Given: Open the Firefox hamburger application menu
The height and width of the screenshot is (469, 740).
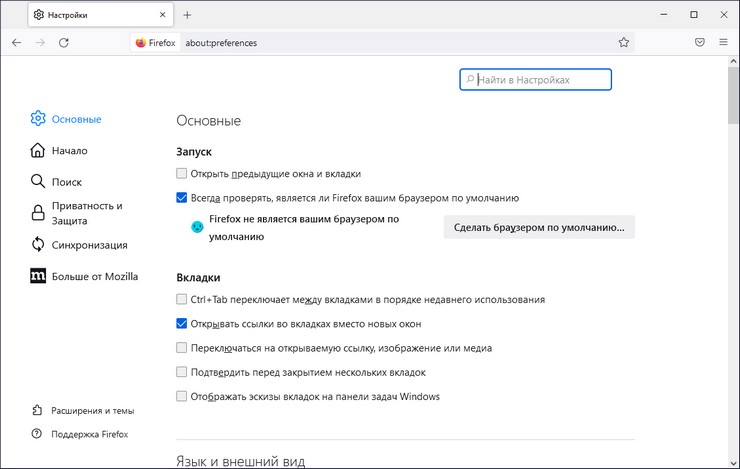Looking at the screenshot, I should (x=723, y=43).
